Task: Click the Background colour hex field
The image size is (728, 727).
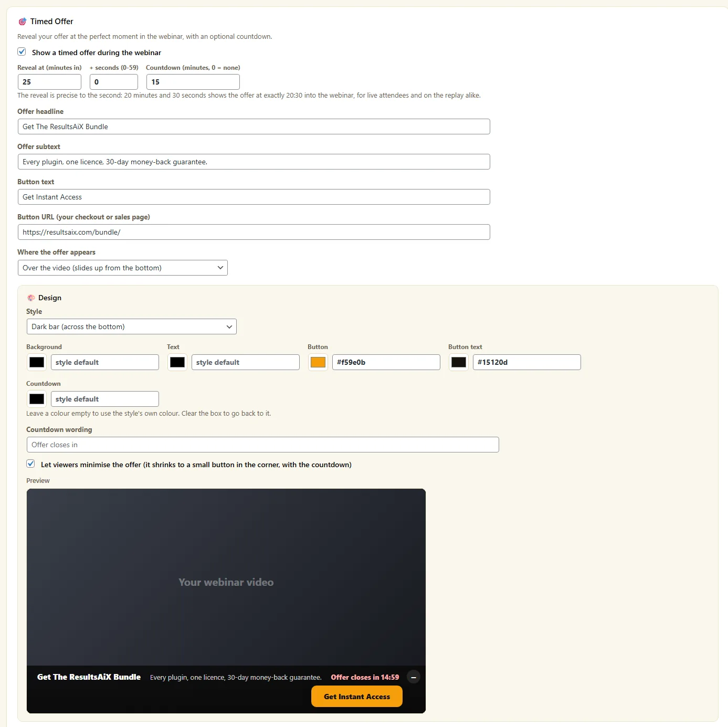Action: click(x=105, y=362)
